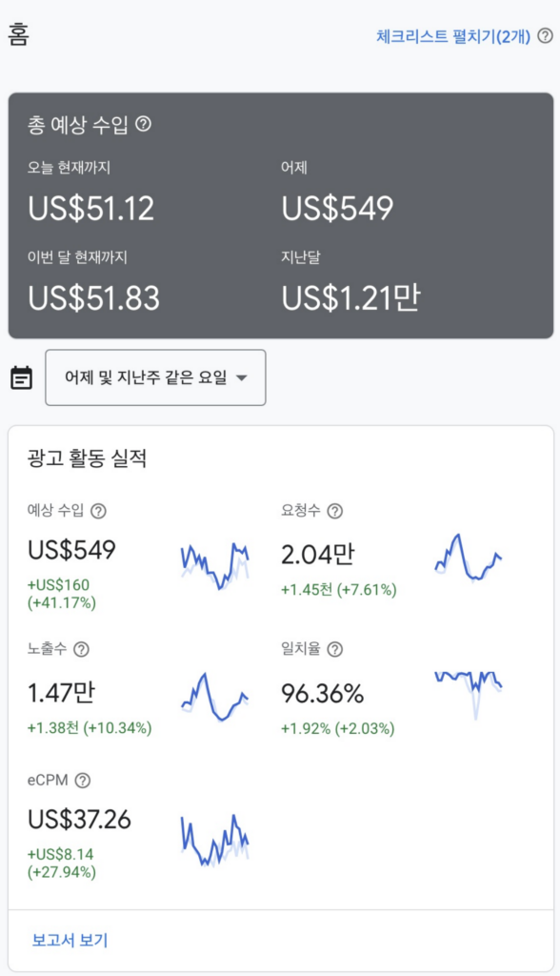Image resolution: width=560 pixels, height=976 pixels.
Task: Click dropdown arrow in date range selector
Action: click(241, 377)
